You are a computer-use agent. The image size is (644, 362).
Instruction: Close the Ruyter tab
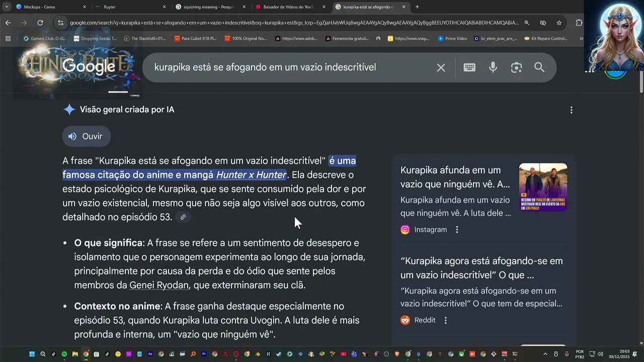tap(164, 7)
